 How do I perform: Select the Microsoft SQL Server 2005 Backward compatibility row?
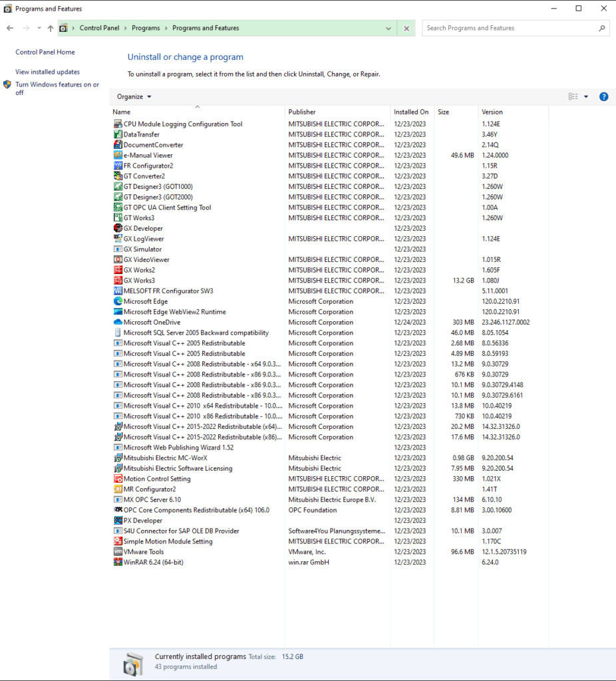pyautogui.click(x=329, y=333)
